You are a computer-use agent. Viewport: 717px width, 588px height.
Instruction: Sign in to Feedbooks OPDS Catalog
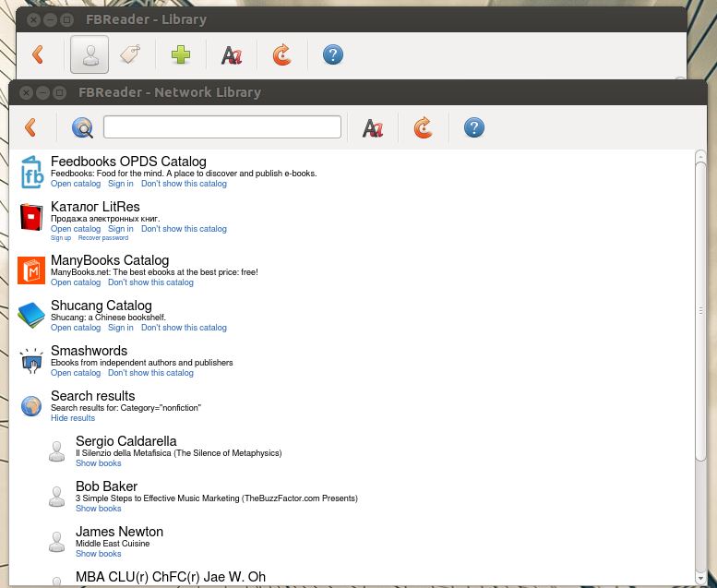pyautogui.click(x=121, y=184)
